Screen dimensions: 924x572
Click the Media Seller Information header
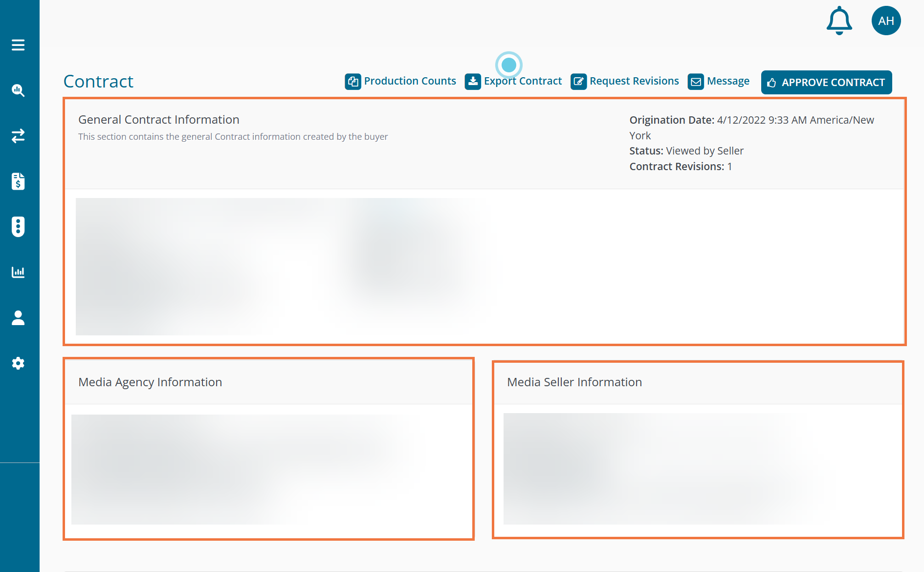point(574,382)
